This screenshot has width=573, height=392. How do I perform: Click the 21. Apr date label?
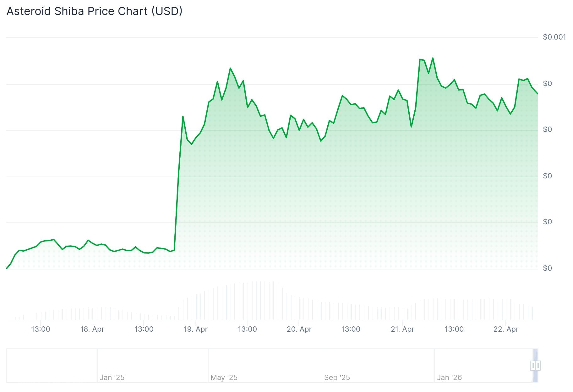pos(402,329)
